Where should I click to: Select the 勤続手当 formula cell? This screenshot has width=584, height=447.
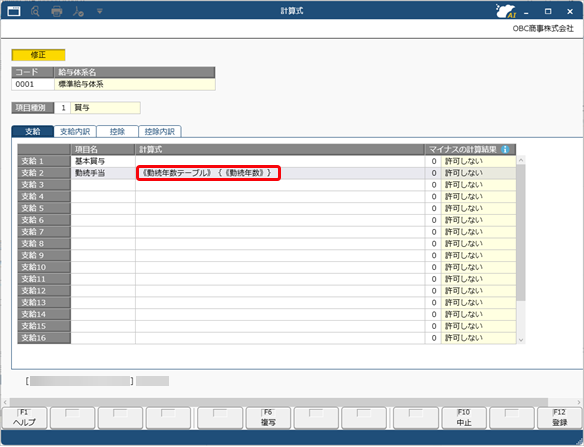click(x=280, y=173)
